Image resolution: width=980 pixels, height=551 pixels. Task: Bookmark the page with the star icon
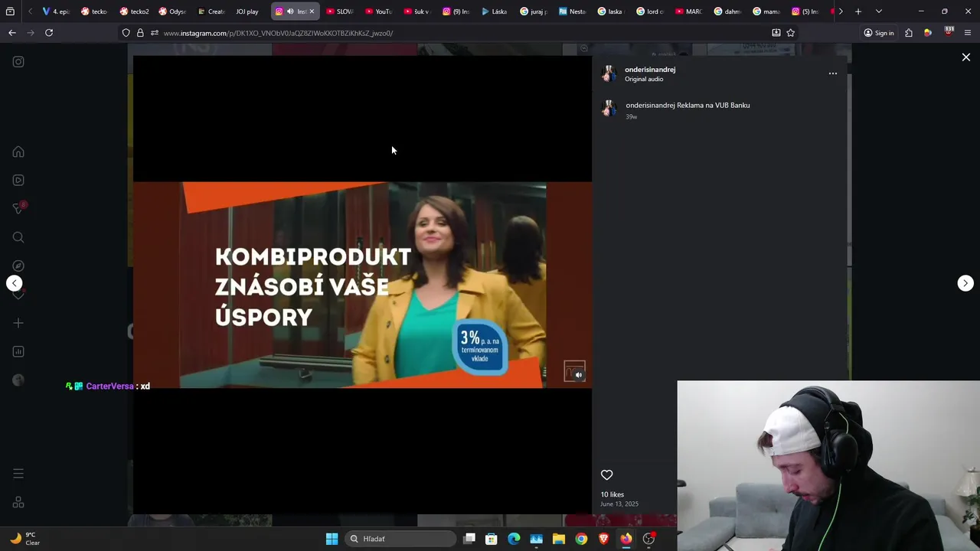(x=791, y=33)
